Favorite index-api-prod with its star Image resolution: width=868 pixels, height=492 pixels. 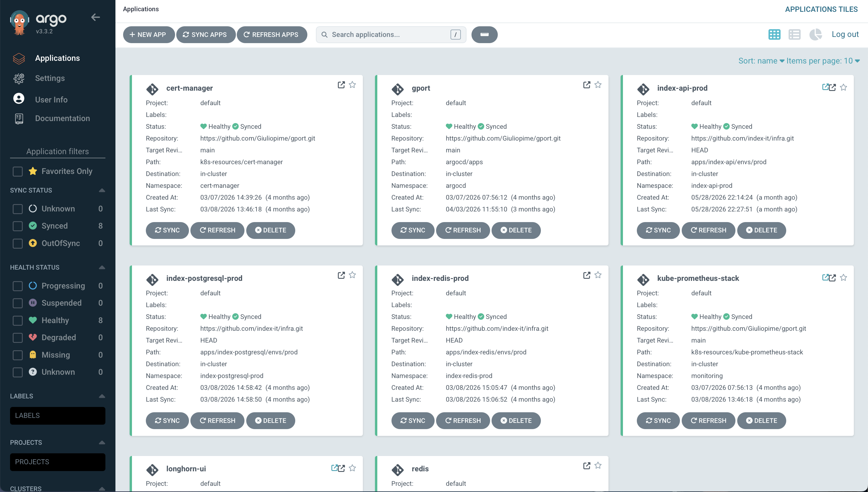[x=843, y=87]
